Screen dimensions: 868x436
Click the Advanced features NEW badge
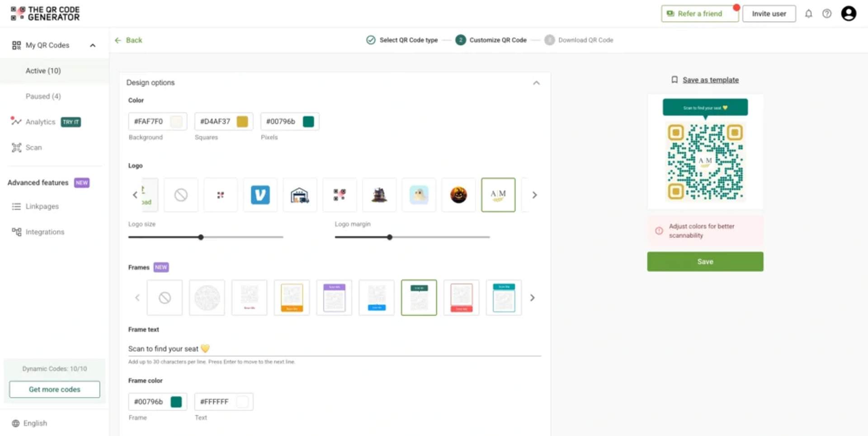click(82, 183)
